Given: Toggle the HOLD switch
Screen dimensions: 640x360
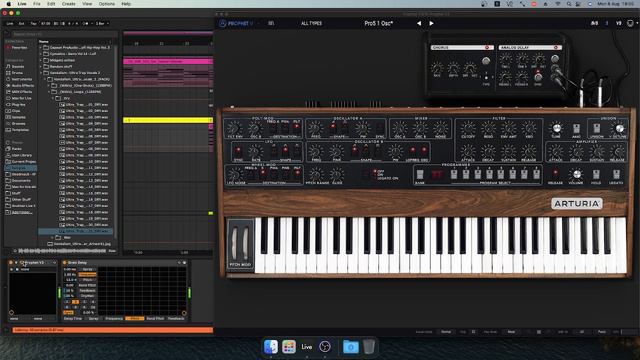Looking at the screenshot, I should point(596,175).
